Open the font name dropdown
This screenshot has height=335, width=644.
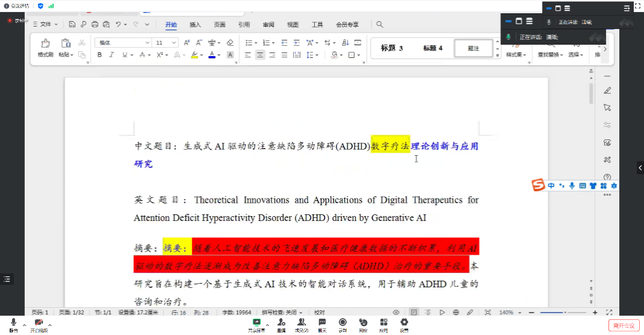pos(147,43)
